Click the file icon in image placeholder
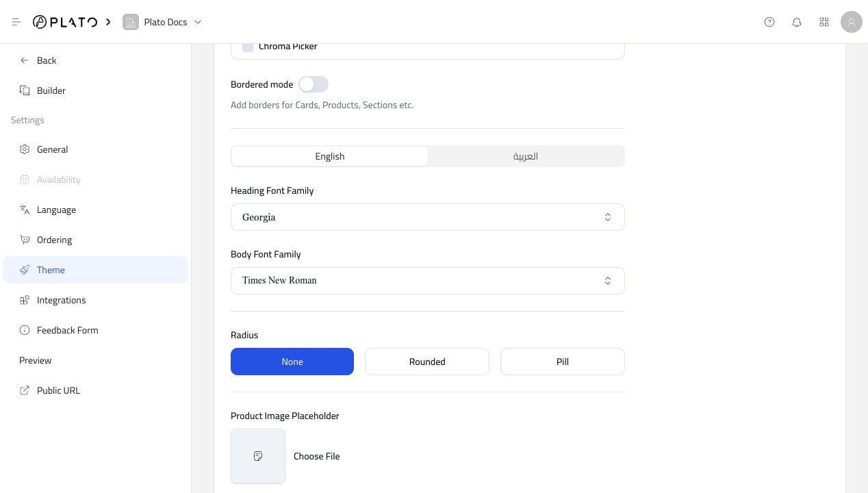This screenshot has height=493, width=868. [258, 456]
